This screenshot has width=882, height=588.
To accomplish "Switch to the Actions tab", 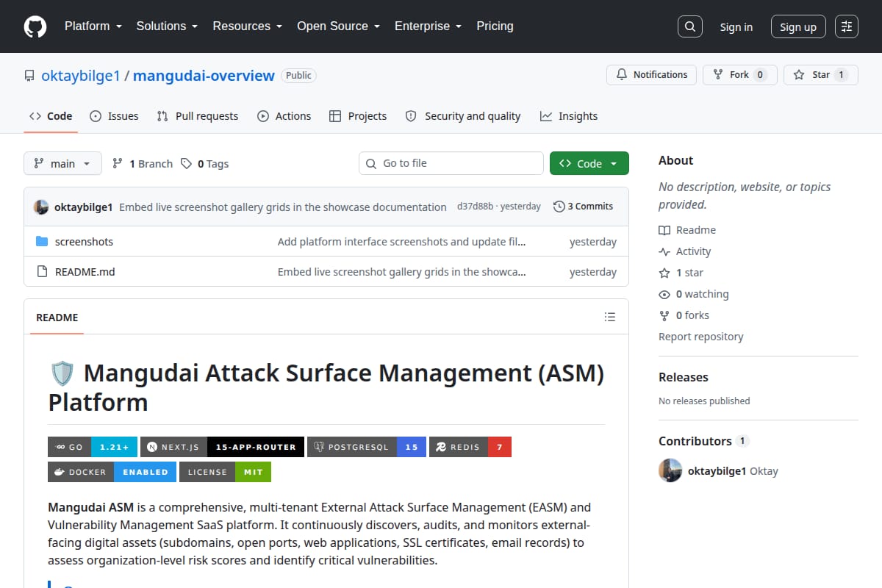I will coord(284,116).
